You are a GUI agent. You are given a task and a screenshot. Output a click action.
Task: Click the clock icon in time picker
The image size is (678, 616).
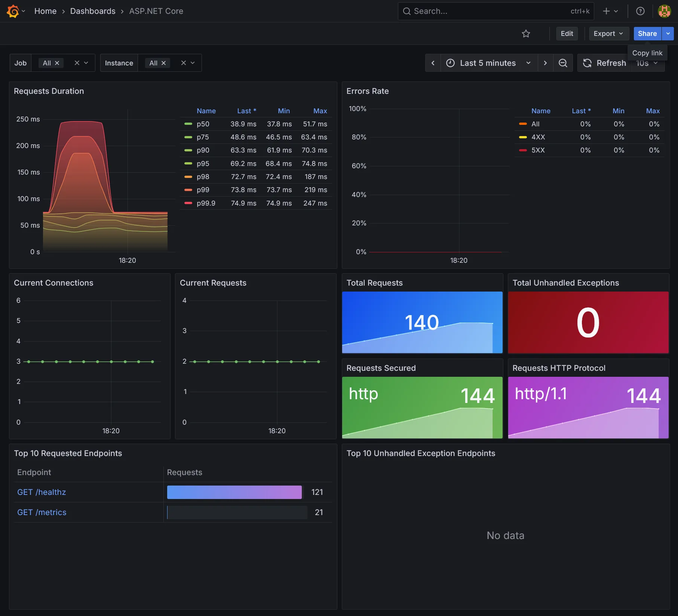pos(450,63)
